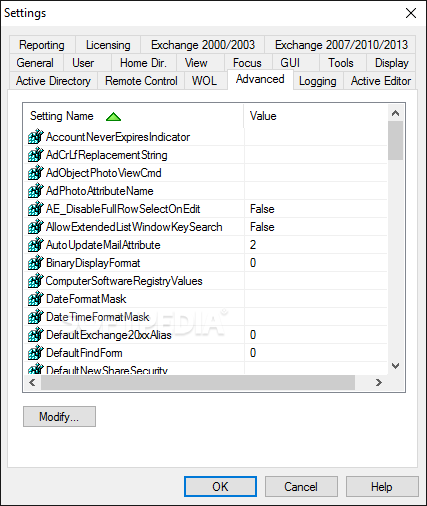
Task: Select the DateTimeFormatMask setting
Action: pyautogui.click(x=206, y=317)
